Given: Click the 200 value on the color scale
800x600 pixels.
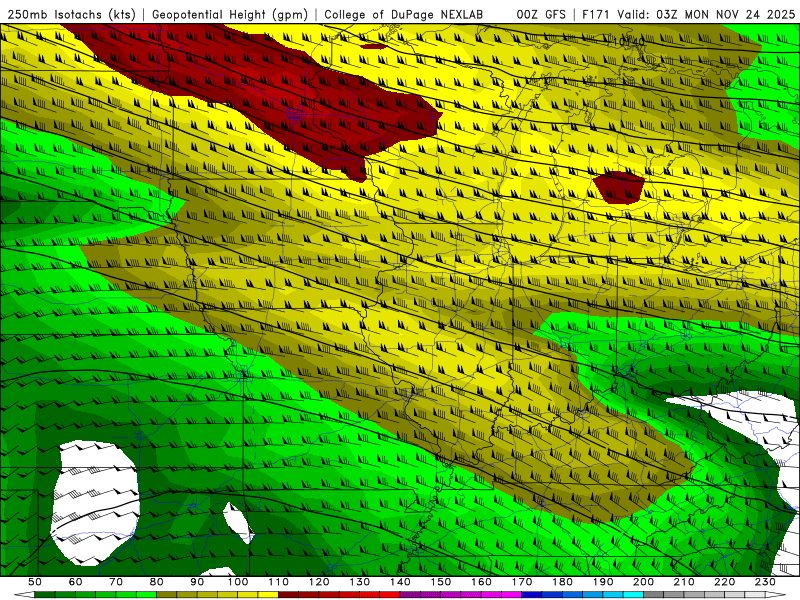Looking at the screenshot, I should tap(643, 582).
